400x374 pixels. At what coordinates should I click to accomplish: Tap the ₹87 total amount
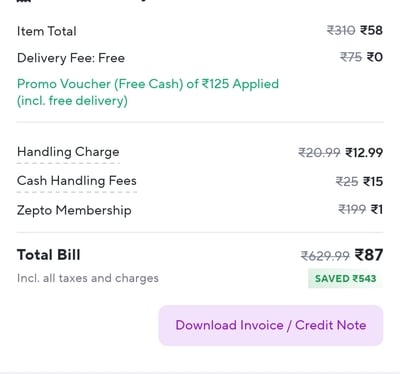click(369, 255)
